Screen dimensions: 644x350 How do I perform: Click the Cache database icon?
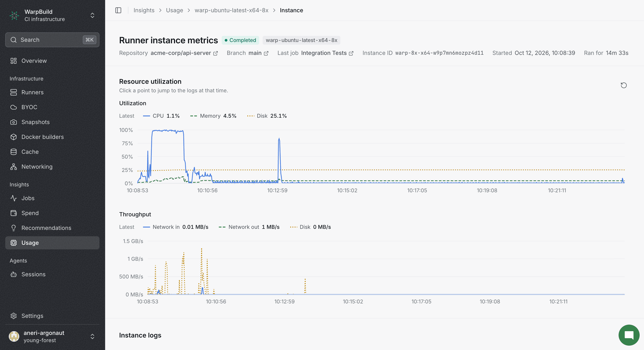(x=14, y=152)
